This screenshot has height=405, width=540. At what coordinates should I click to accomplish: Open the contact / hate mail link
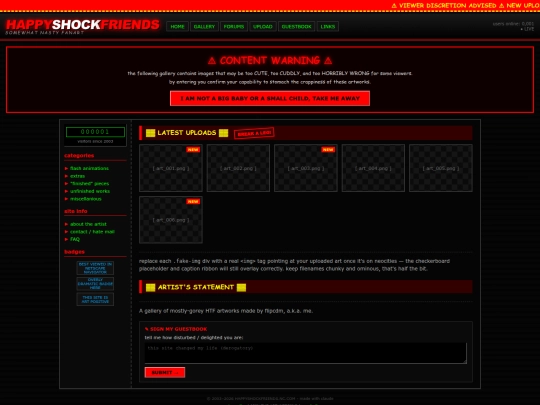click(92, 232)
